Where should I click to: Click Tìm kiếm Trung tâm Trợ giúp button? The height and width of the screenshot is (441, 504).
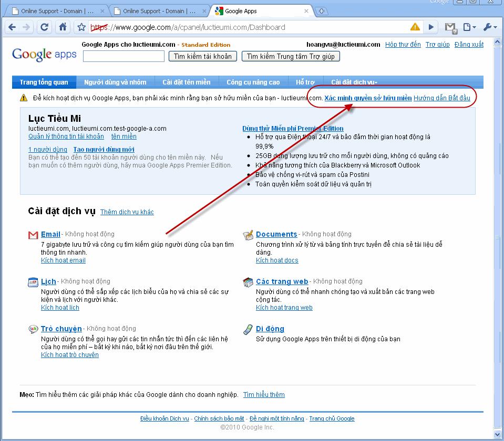[x=291, y=57]
